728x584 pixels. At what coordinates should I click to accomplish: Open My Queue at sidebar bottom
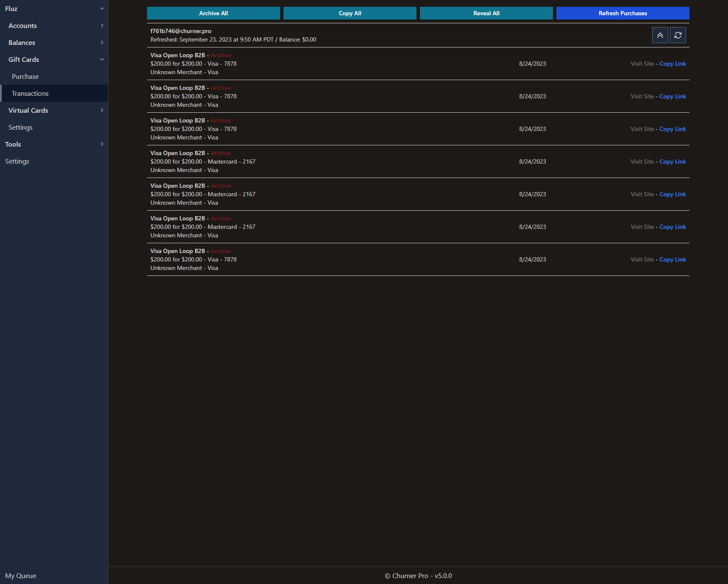coord(21,576)
